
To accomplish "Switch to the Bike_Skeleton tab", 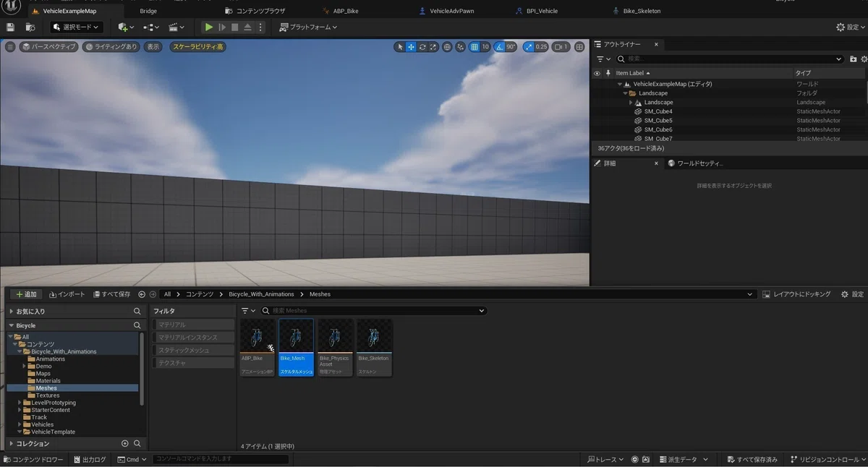I will tap(637, 11).
